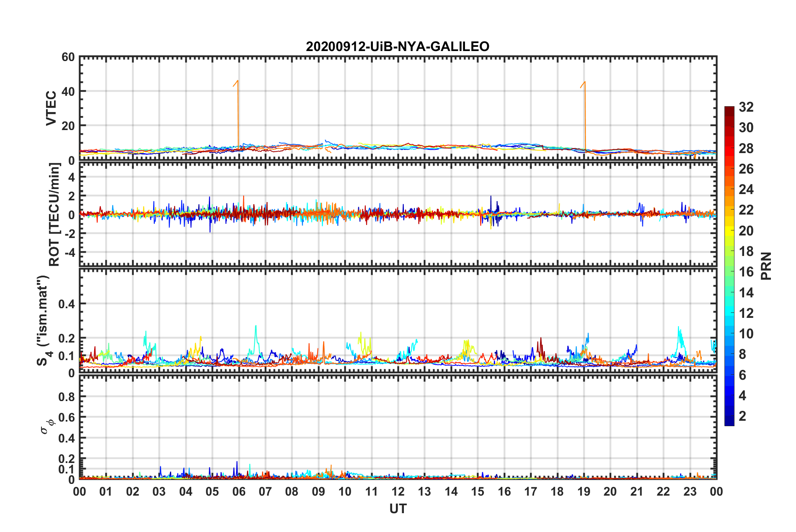Click the PRN colorbar label

click(x=766, y=266)
